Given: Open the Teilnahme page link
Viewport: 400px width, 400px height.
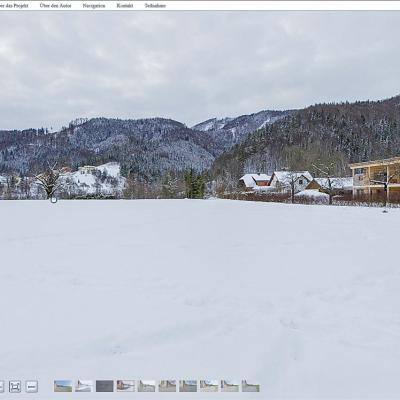Looking at the screenshot, I should click(155, 6).
